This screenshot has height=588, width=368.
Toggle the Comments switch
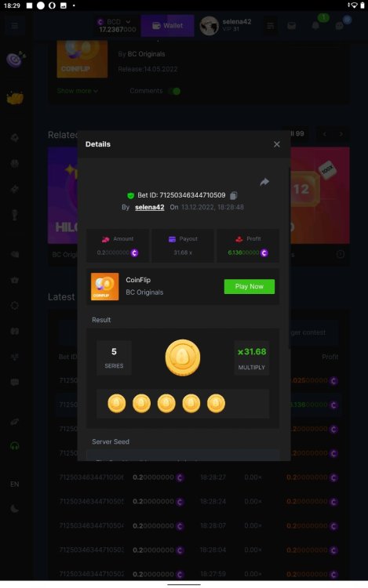point(175,91)
